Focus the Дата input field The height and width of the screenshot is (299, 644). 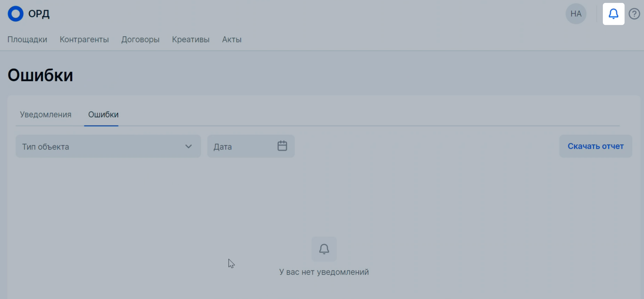(251, 146)
